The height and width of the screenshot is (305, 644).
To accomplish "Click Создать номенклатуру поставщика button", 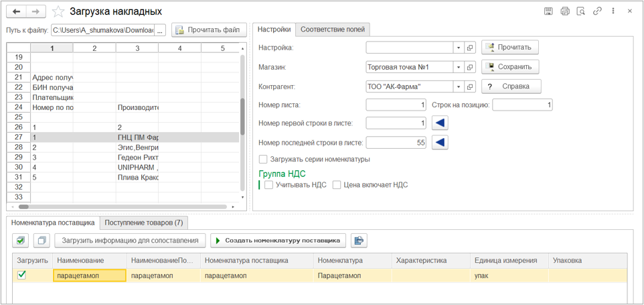I will (278, 241).
